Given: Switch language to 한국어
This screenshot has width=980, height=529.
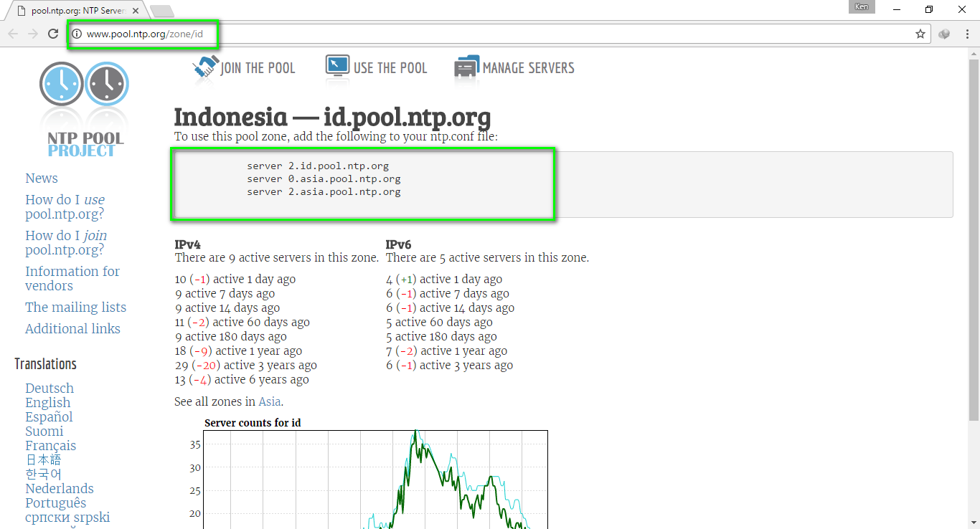Looking at the screenshot, I should tap(44, 475).
